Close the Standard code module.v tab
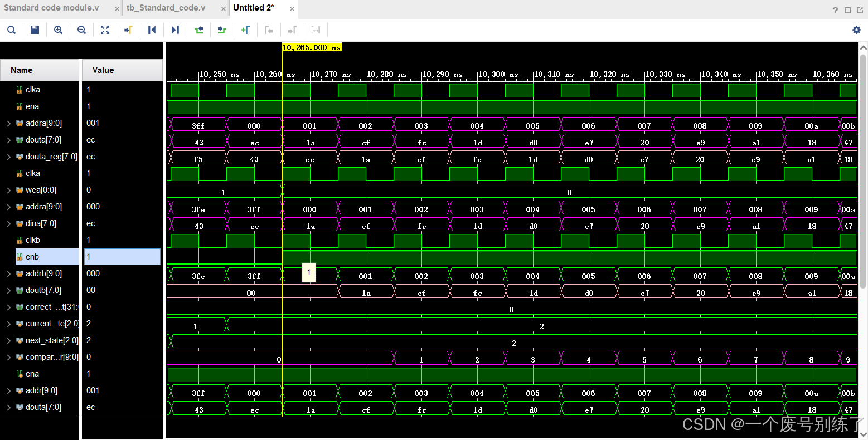This screenshot has width=868, height=440. [x=117, y=9]
